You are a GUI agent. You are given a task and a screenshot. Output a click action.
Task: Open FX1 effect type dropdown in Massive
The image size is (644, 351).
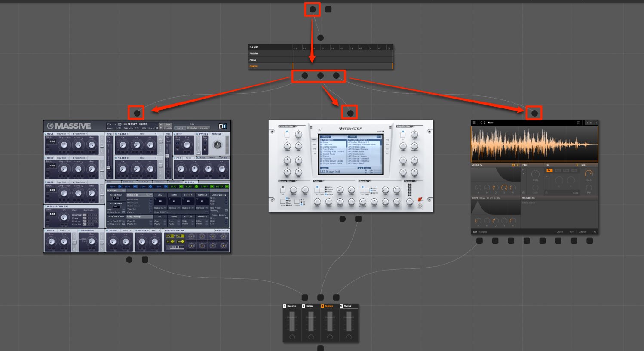click(190, 158)
